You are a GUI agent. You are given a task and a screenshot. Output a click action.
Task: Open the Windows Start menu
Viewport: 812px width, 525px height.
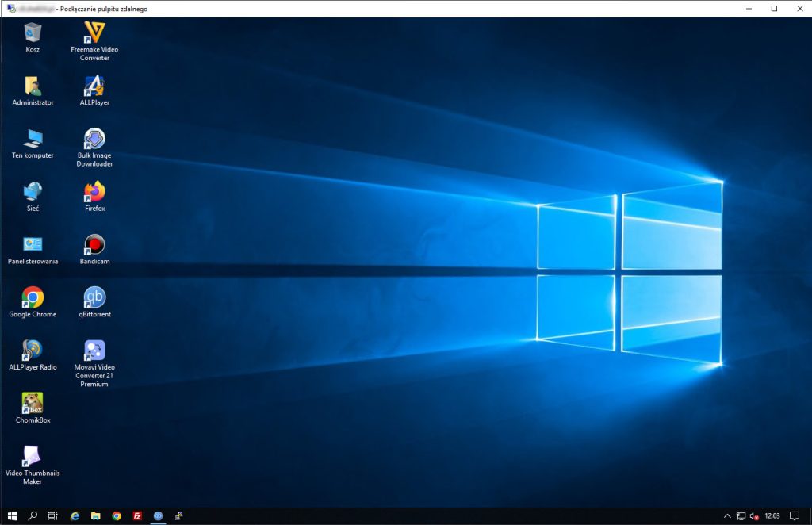pyautogui.click(x=12, y=515)
